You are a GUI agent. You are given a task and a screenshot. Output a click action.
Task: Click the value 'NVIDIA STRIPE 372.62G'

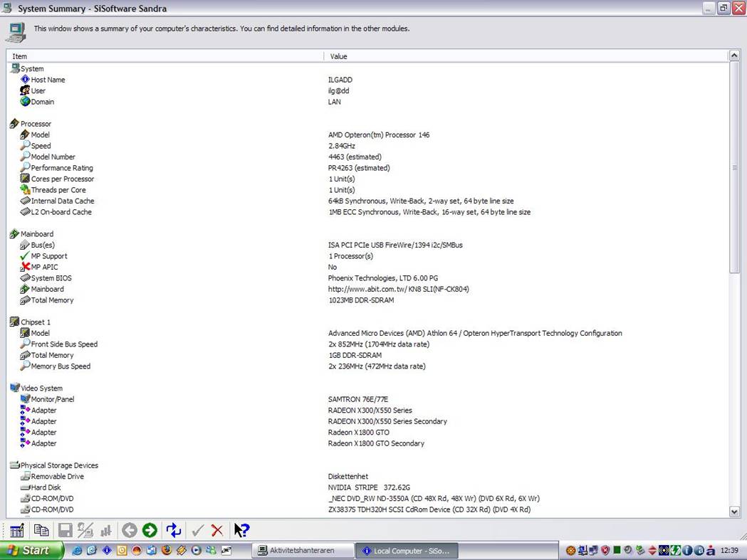[x=369, y=487]
